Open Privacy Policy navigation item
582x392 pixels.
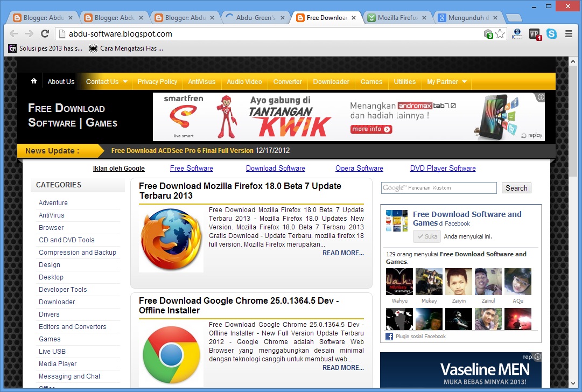point(157,82)
